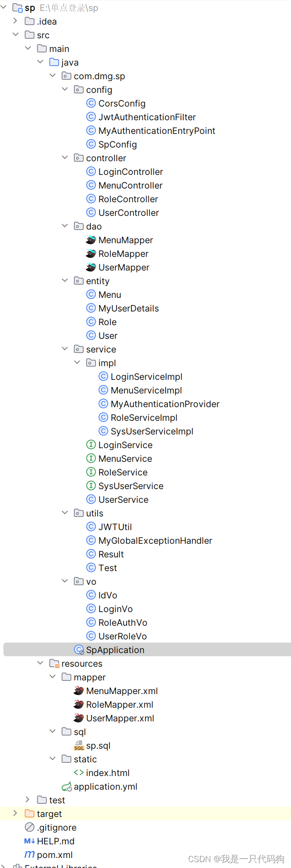Select the JwtAuthenticationFilter class
291x868 pixels.
point(147,117)
